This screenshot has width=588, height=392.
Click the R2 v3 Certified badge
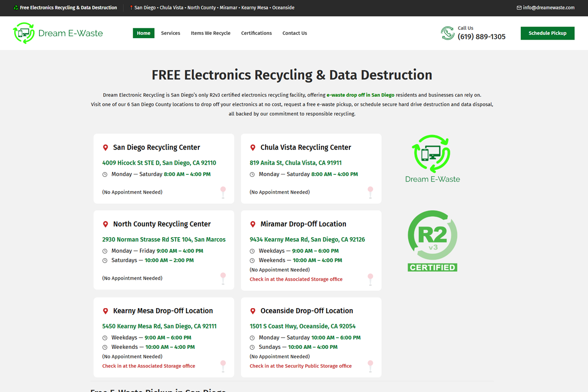click(433, 241)
